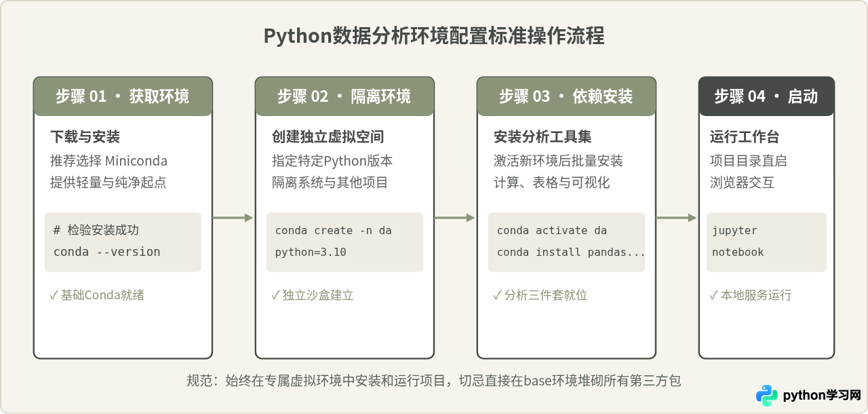Click the status line "独立沙盒建立"

point(313,295)
